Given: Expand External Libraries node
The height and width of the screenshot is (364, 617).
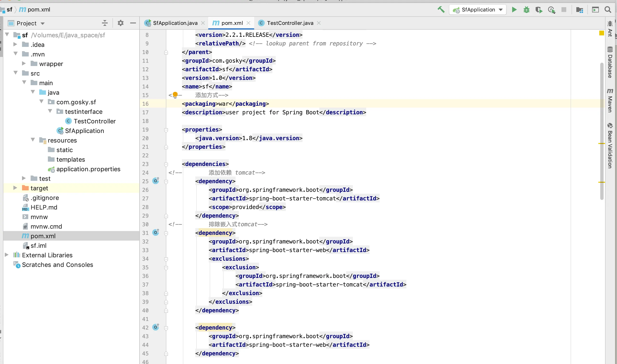Looking at the screenshot, I should 7,255.
